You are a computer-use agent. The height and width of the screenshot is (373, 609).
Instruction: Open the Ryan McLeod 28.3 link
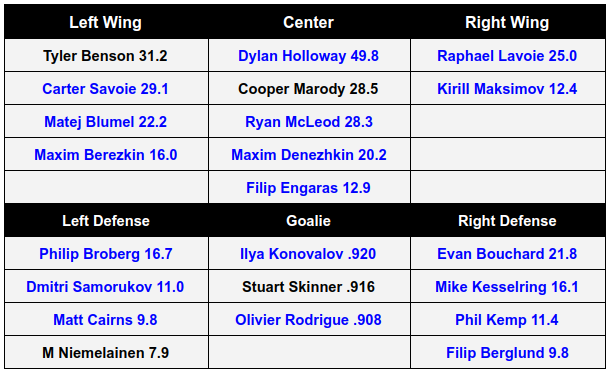tap(309, 122)
